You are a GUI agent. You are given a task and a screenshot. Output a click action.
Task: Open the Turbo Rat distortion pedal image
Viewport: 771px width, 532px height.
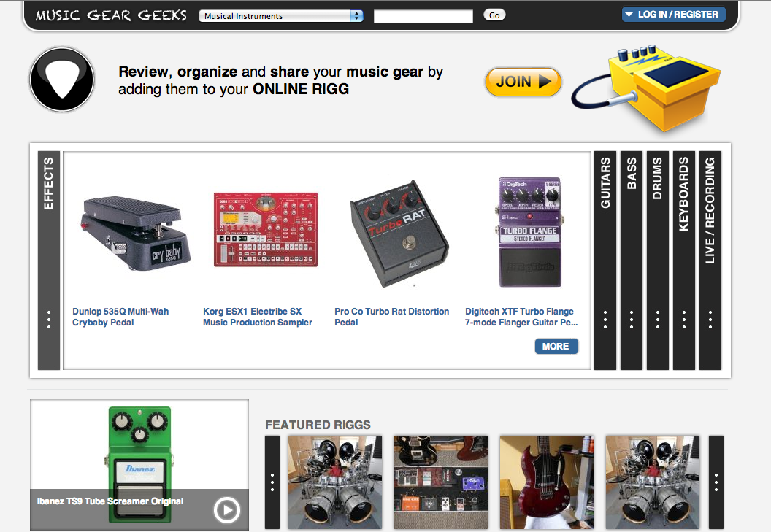pyautogui.click(x=399, y=234)
